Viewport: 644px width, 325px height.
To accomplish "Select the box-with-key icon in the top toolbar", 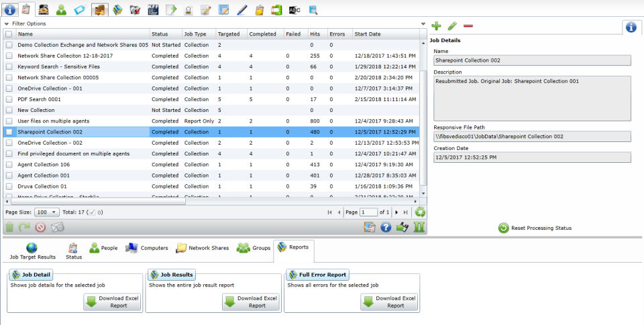I will [x=100, y=9].
